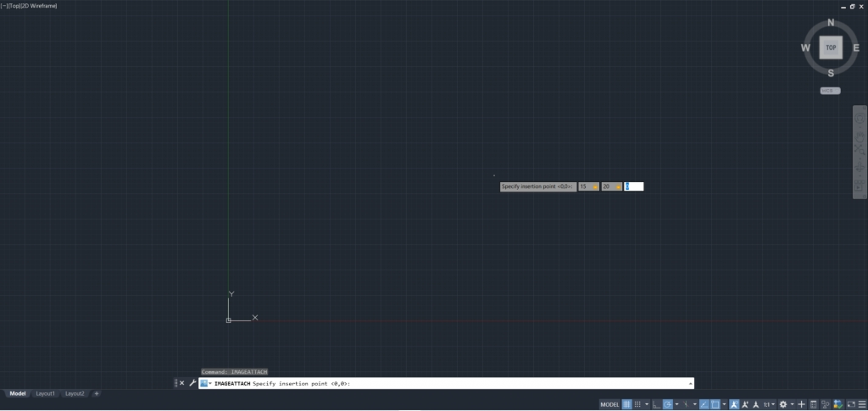The width and height of the screenshot is (868, 411).
Task: Open the [Top] view controls menu
Action: click(x=14, y=6)
